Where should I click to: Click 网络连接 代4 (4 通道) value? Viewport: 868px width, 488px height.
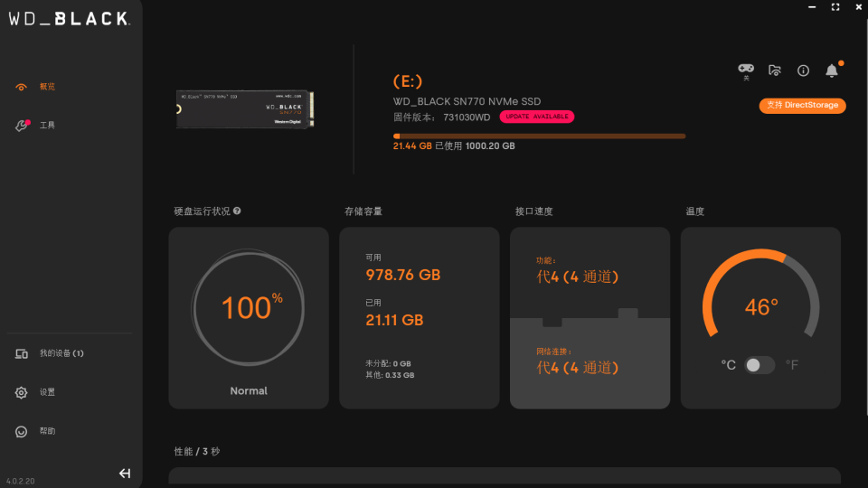click(x=577, y=368)
